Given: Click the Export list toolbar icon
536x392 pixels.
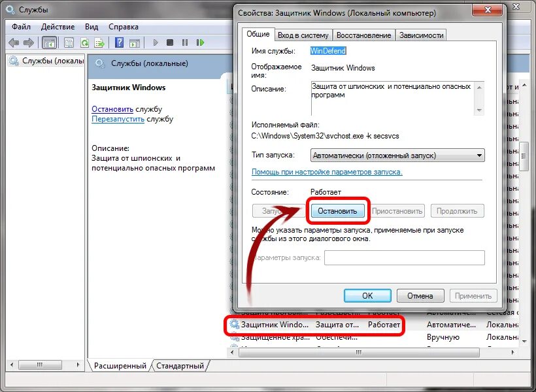Looking at the screenshot, I should point(99,42).
